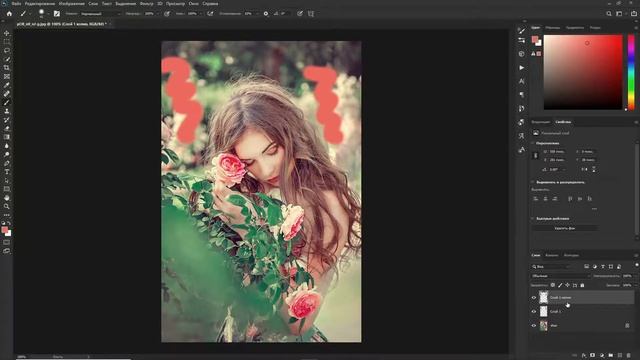Show more alignment options ellipsis
The width and height of the screenshot is (640, 360).
click(x=594, y=209)
